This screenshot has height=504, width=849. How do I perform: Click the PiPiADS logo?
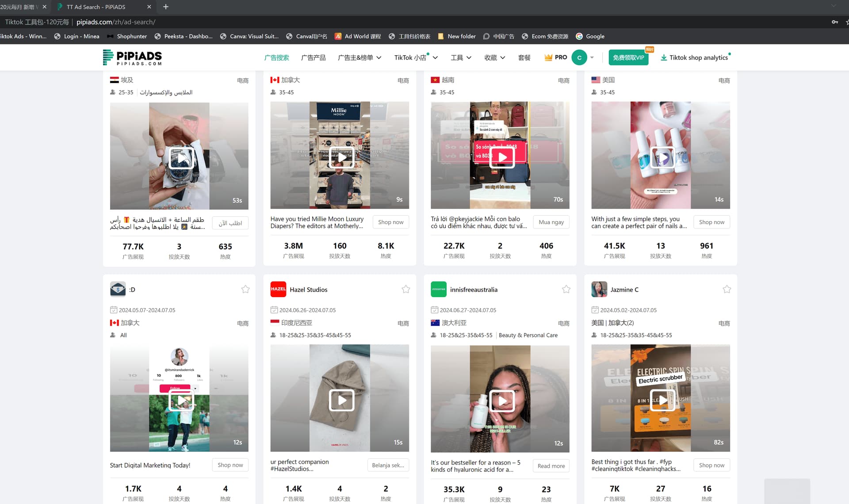tap(132, 57)
